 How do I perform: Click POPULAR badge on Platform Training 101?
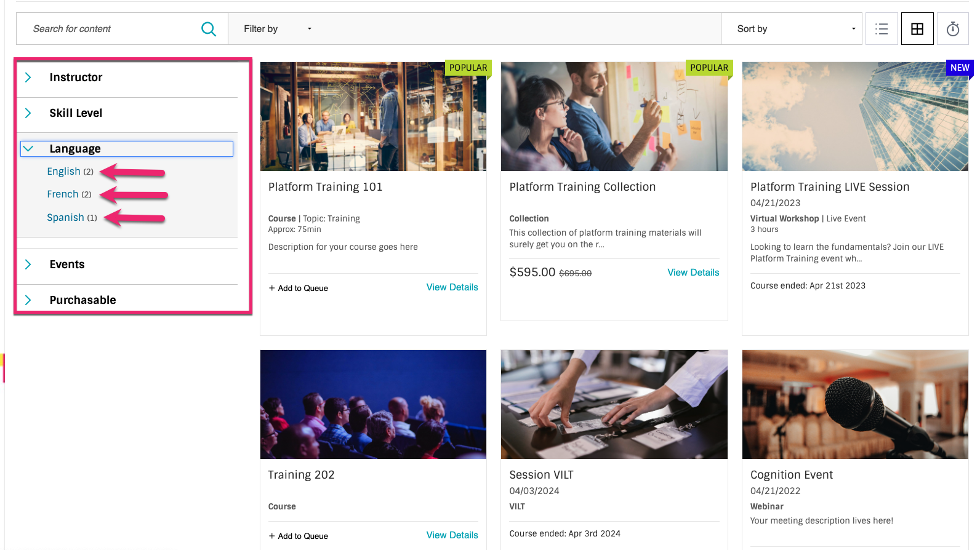pos(468,68)
